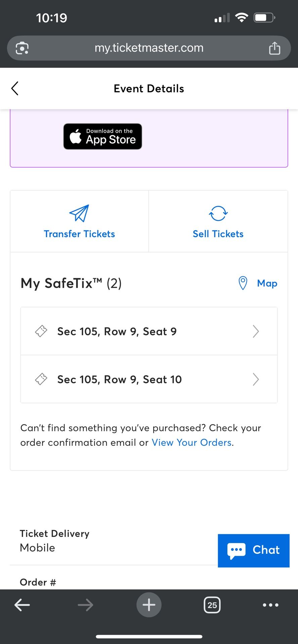Viewport: 298px width, 644px height.
Task: Select the Sell Tickets text label
Action: tap(218, 234)
